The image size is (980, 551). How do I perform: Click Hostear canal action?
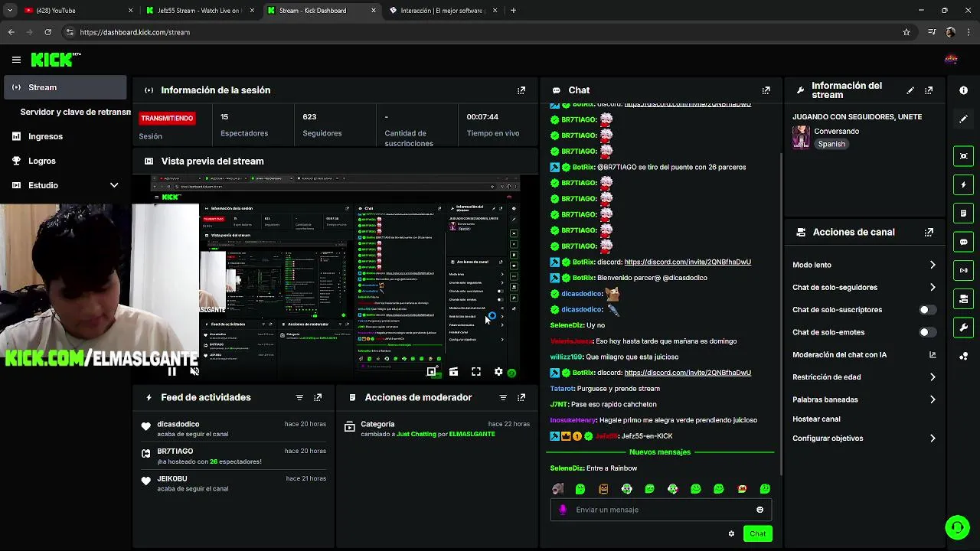816,419
